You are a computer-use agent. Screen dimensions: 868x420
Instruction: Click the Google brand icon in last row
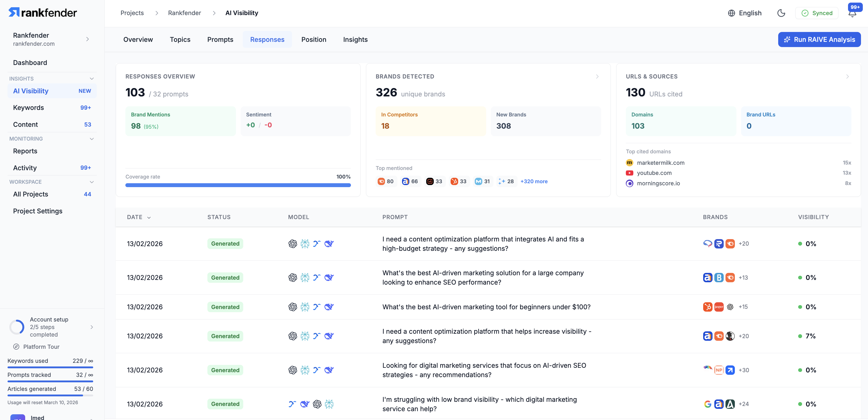tap(707, 404)
